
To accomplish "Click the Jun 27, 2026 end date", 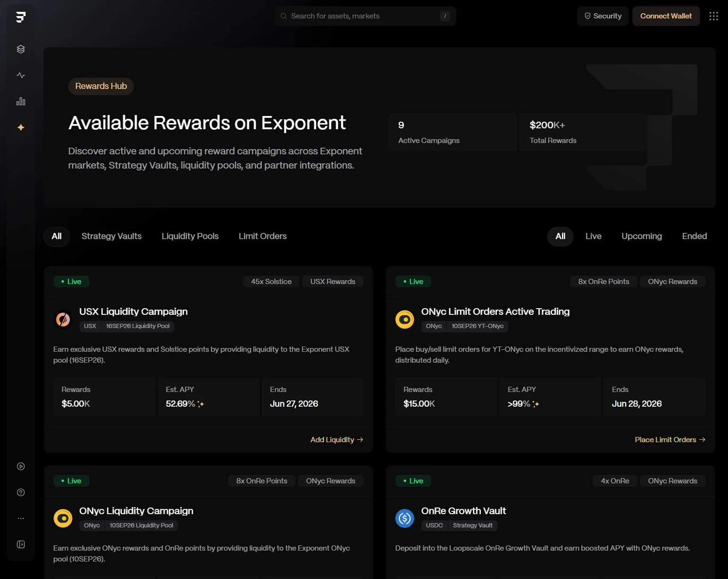I will pyautogui.click(x=294, y=404).
